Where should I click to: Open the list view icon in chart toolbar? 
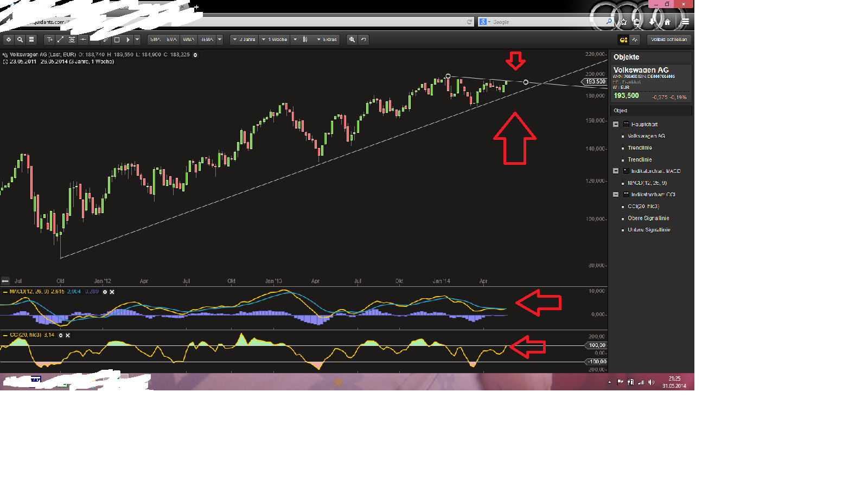(x=31, y=40)
